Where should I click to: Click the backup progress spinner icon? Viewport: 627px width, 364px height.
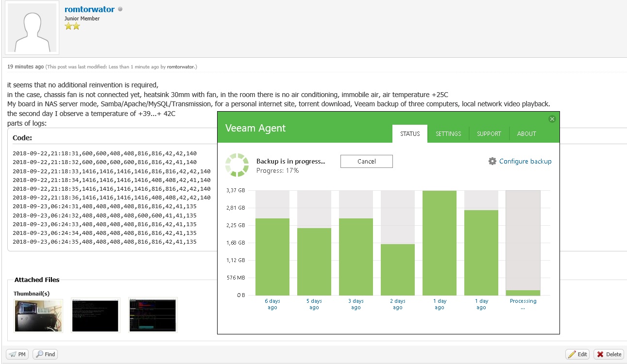pyautogui.click(x=237, y=165)
